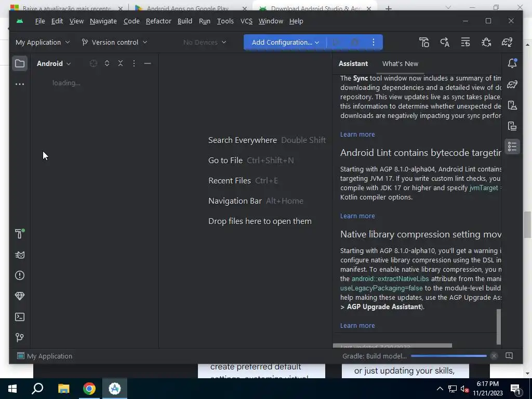Open More tool windows ellipsis in left sidebar
The image size is (532, 399).
(20, 84)
